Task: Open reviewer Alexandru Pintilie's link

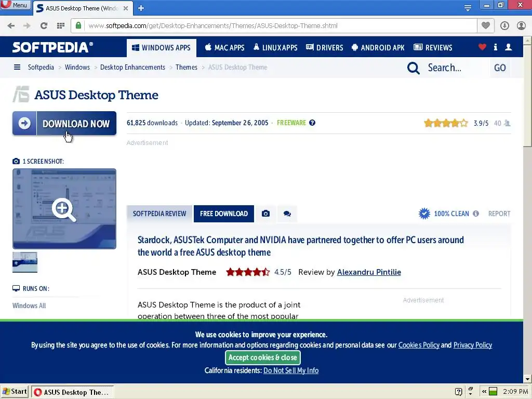Action: click(369, 272)
